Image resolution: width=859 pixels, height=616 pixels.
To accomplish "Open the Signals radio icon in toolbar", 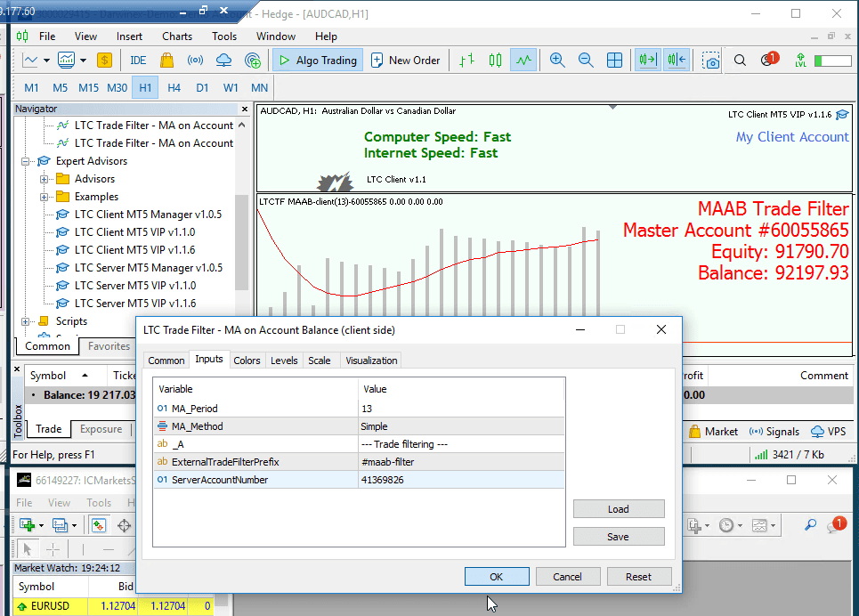I will [x=195, y=61].
